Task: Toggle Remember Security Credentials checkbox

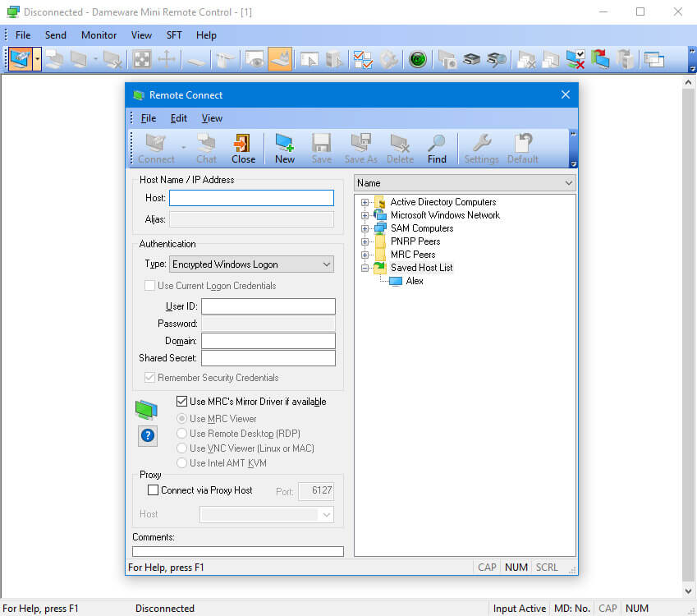Action: 149,378
